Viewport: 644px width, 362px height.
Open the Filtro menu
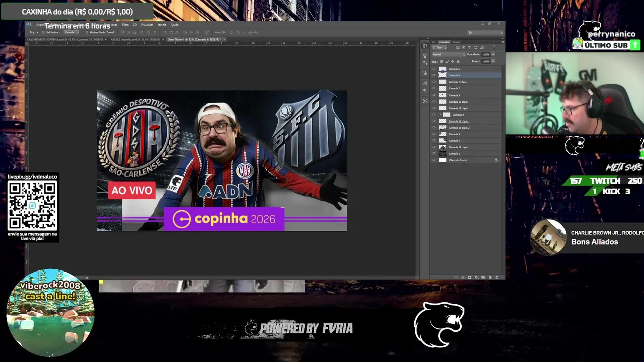tap(125, 25)
